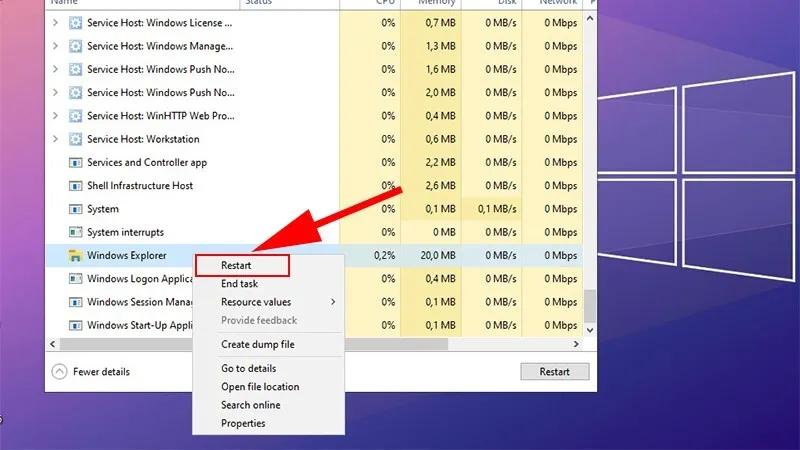Click the Service Host: Workstation gear icon

coord(76,139)
